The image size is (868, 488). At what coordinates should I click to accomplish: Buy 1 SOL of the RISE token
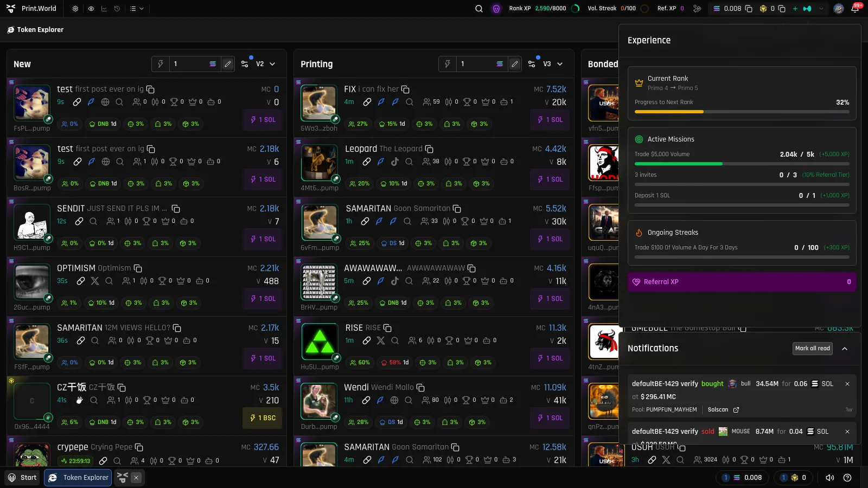pos(550,358)
